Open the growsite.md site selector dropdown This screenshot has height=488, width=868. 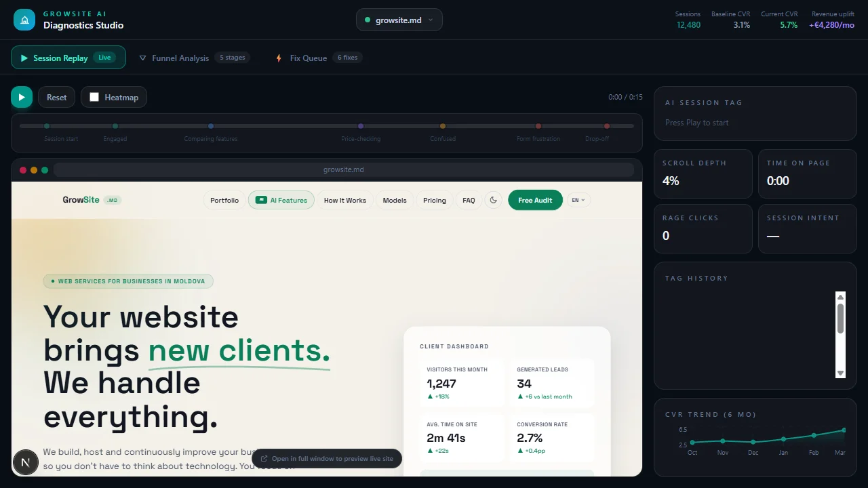399,20
